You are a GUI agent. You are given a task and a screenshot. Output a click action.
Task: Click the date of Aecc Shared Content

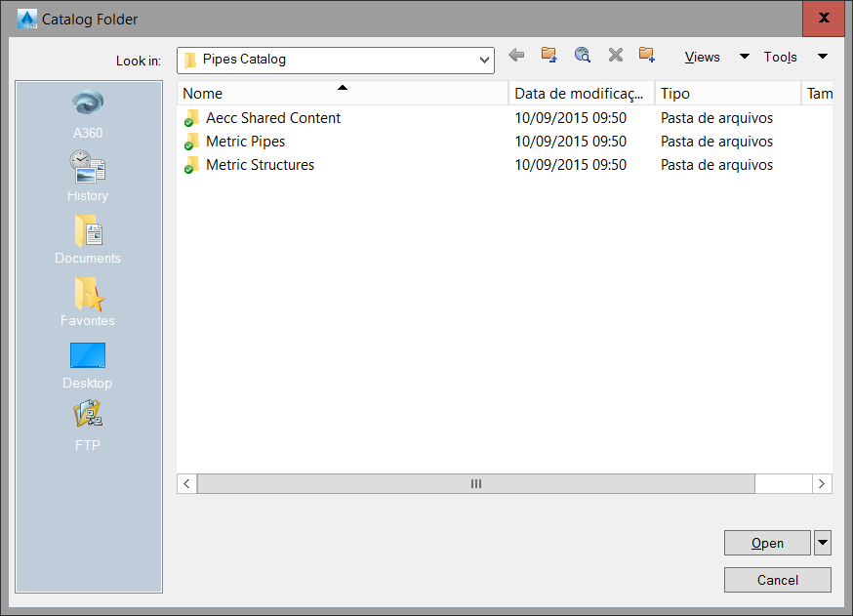(571, 118)
